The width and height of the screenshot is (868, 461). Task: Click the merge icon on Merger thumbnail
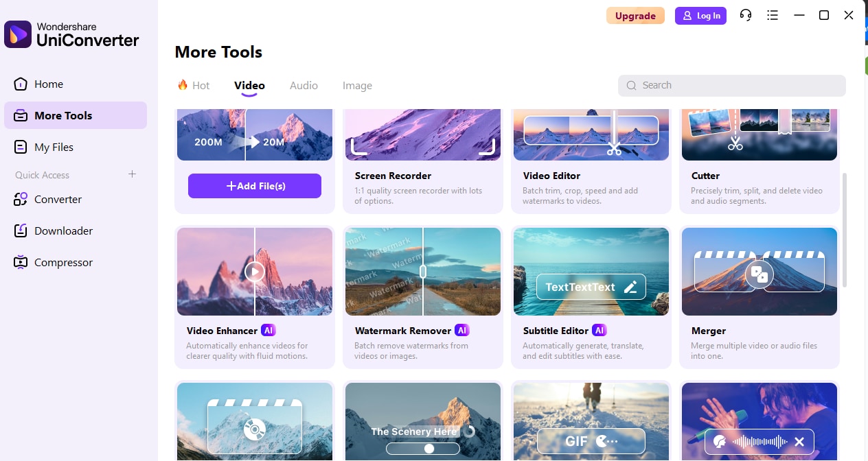pos(759,274)
